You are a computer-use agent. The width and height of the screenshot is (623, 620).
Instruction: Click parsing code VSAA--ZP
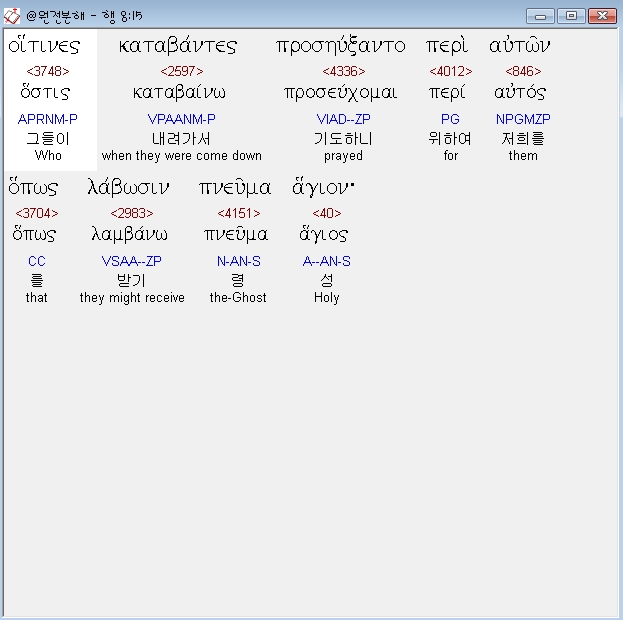[132, 261]
